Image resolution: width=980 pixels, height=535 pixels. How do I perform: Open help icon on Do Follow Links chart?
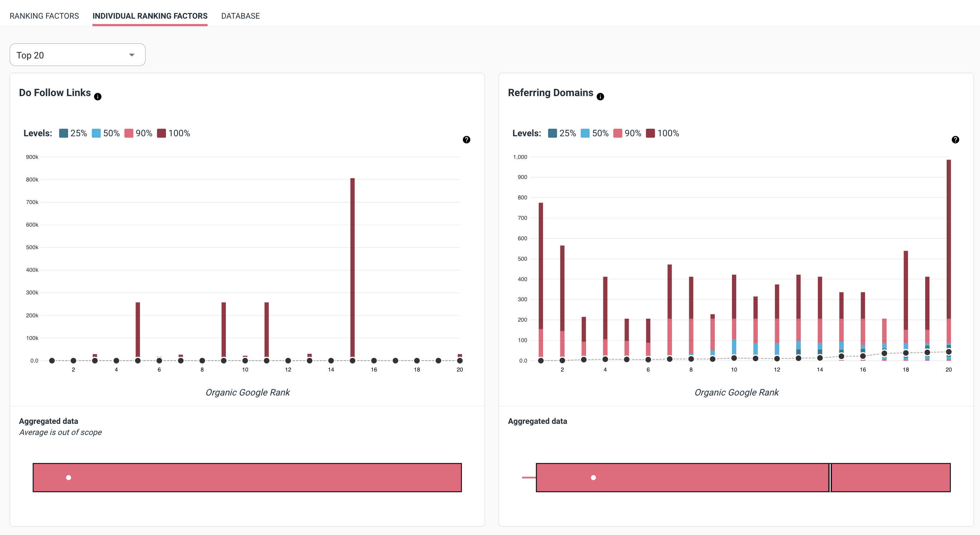pos(466,139)
